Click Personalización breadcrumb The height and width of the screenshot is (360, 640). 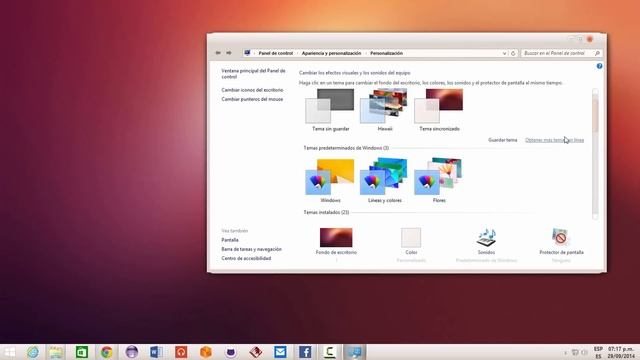click(387, 53)
